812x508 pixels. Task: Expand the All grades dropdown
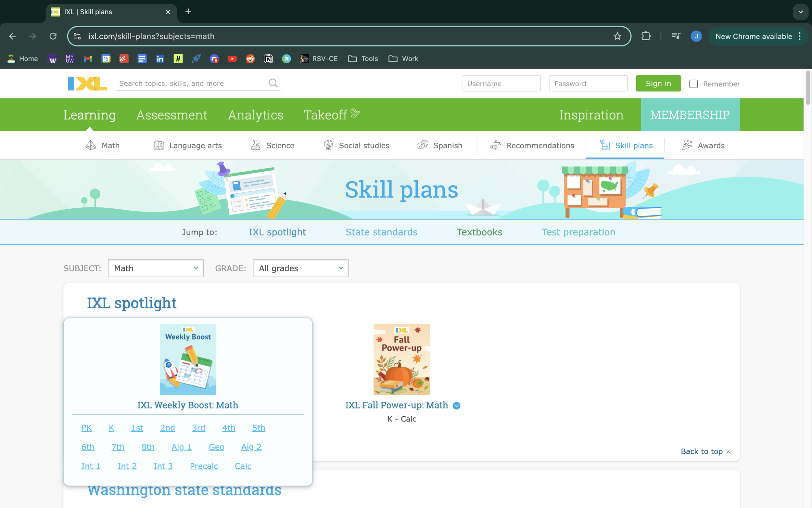[300, 268]
